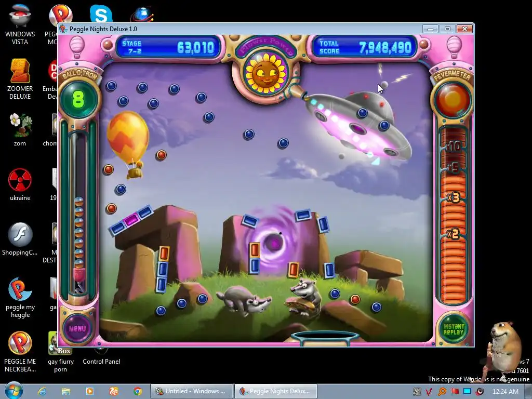Click the x2 marker on the Fevermeter
This screenshot has height=399, width=532.
(x=453, y=233)
